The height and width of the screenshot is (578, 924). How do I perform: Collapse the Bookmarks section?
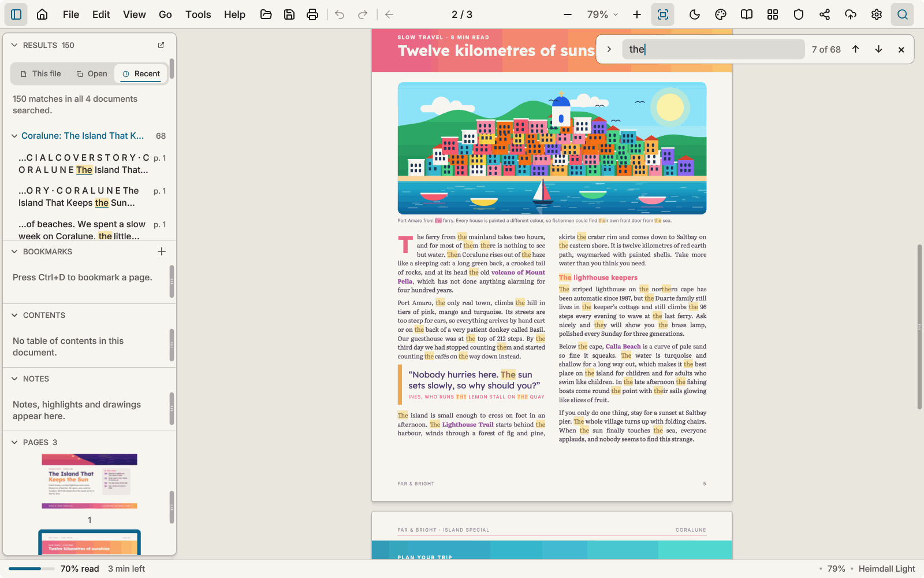[14, 251]
